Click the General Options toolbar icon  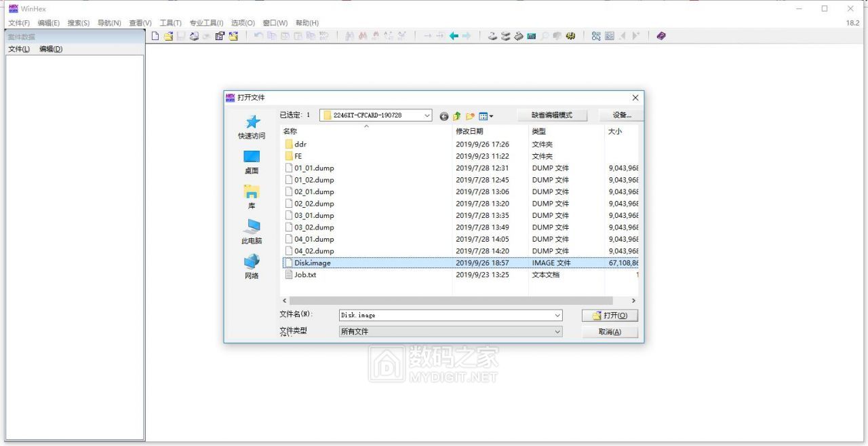coord(596,36)
